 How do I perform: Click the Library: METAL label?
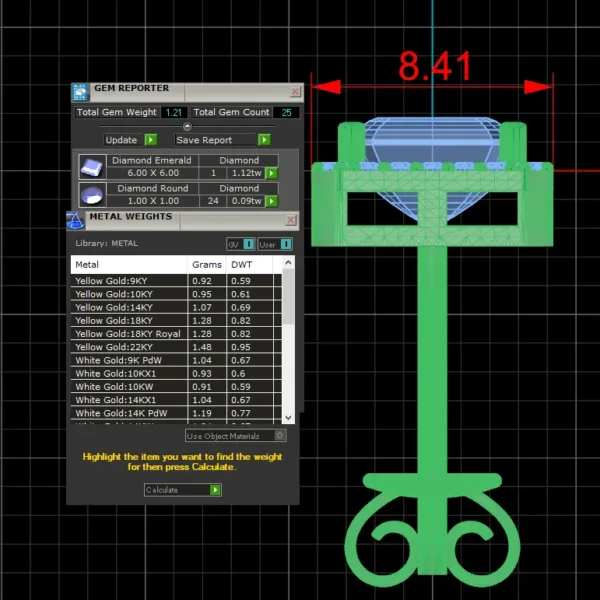[x=106, y=243]
